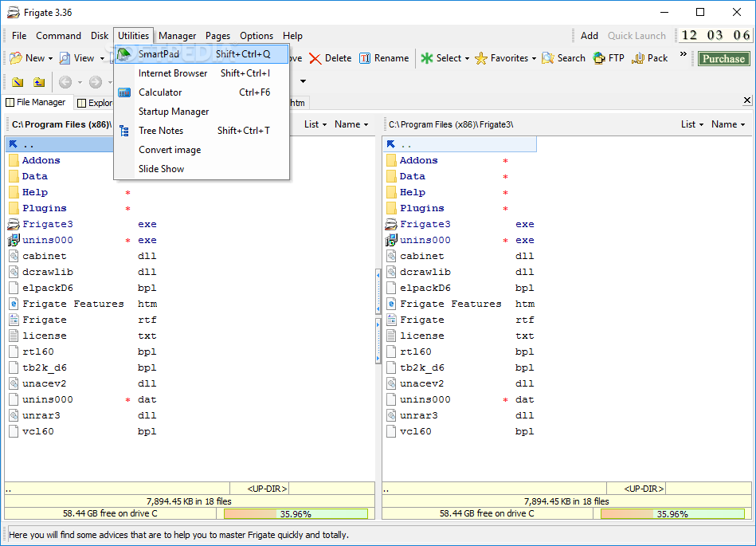Select tb2k_d6 bpl in right panel
Screen dimensions: 756x546
point(460,367)
